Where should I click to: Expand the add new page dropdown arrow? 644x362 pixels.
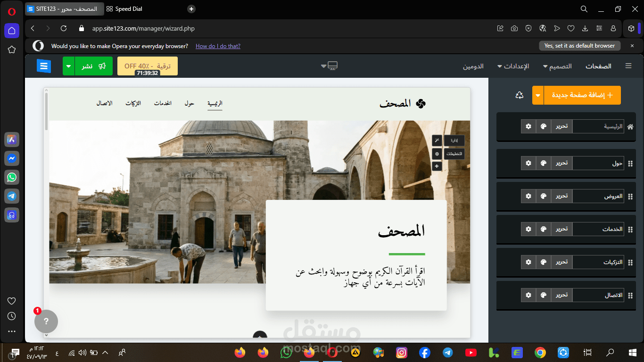tap(538, 95)
